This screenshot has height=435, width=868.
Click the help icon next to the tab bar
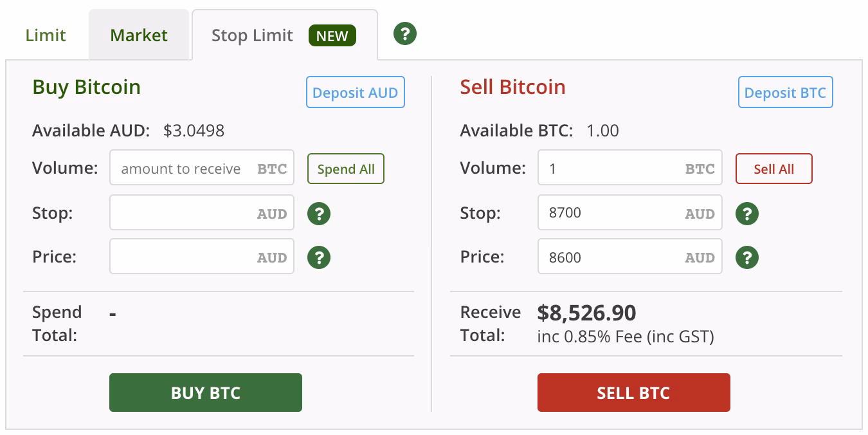[x=404, y=33]
